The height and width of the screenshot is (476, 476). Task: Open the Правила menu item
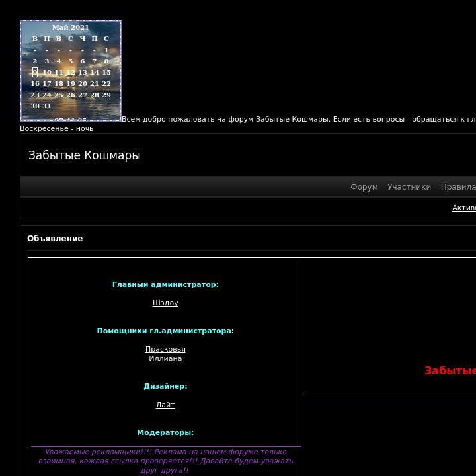pyautogui.click(x=458, y=187)
